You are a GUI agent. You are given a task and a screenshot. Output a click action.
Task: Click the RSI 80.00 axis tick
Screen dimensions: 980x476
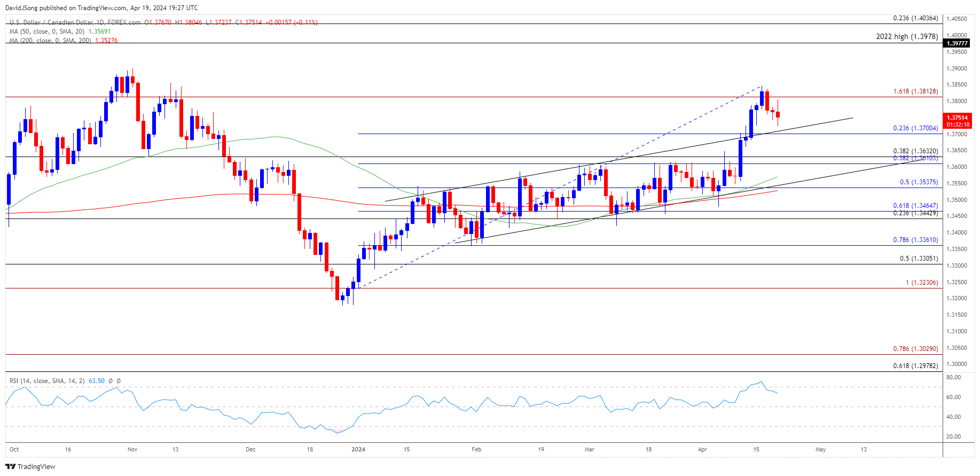(x=953, y=377)
